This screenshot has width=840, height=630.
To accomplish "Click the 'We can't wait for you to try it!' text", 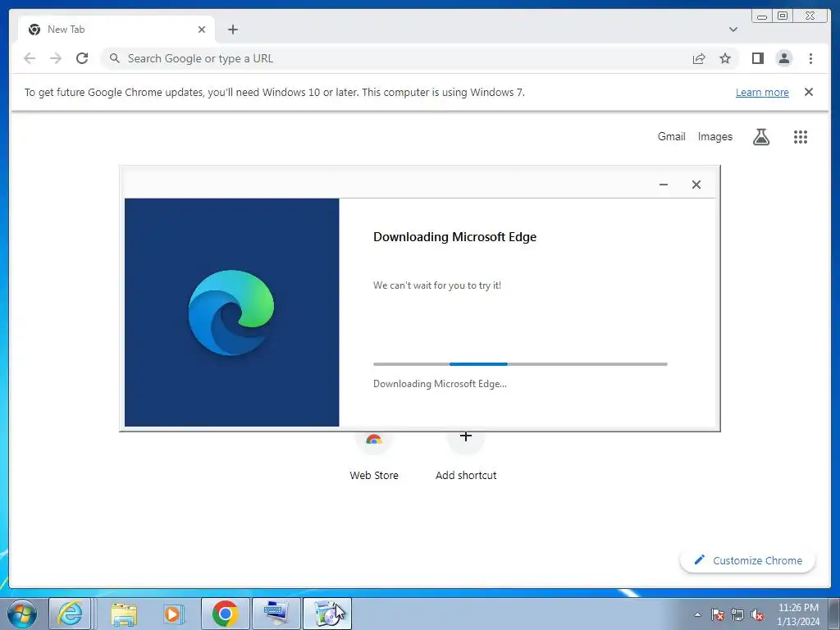I will tap(437, 285).
